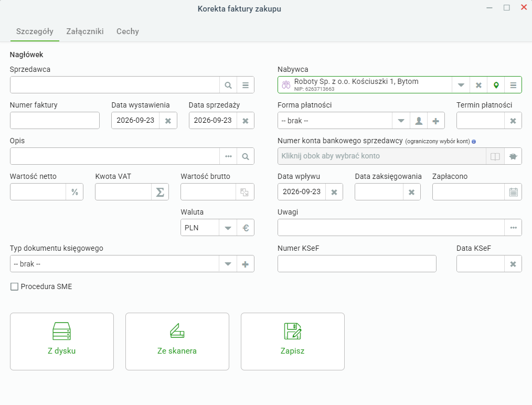The height and width of the screenshot is (405, 532).
Task: Click piggy bank account icon
Action: [x=513, y=156]
